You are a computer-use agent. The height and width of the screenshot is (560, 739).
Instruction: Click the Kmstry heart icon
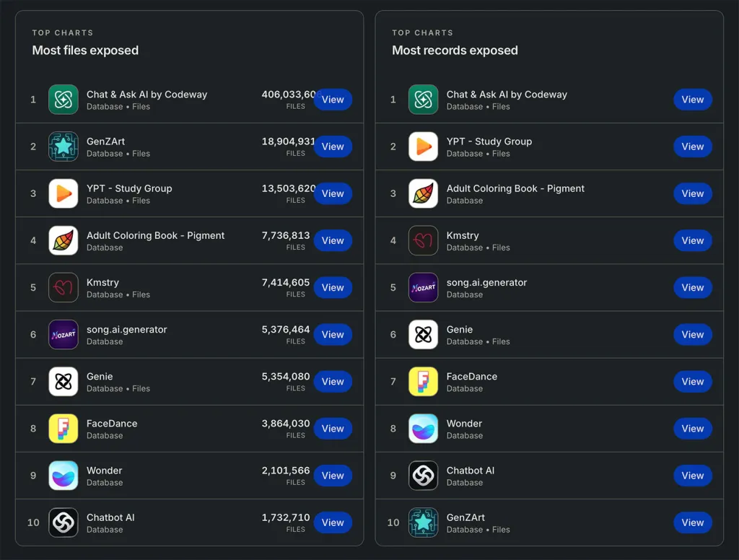pos(63,287)
